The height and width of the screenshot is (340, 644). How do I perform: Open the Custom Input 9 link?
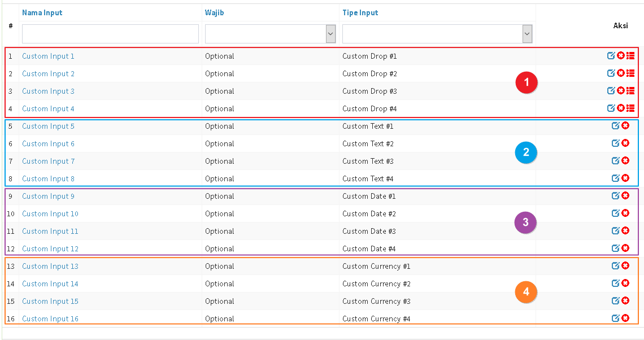click(48, 196)
